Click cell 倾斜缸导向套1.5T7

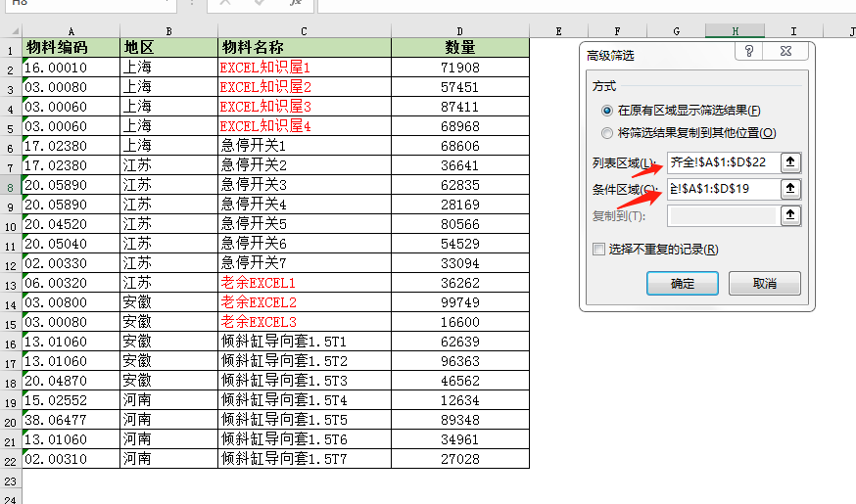(304, 459)
